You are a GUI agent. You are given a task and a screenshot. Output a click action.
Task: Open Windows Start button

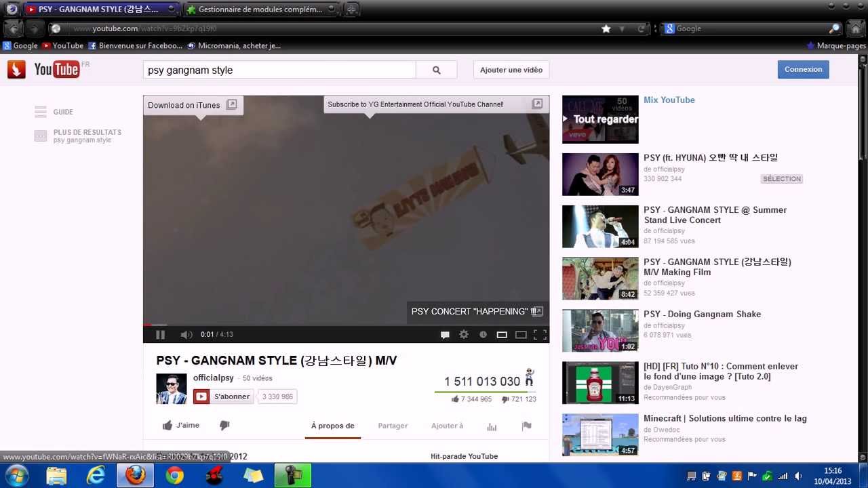tap(16, 475)
